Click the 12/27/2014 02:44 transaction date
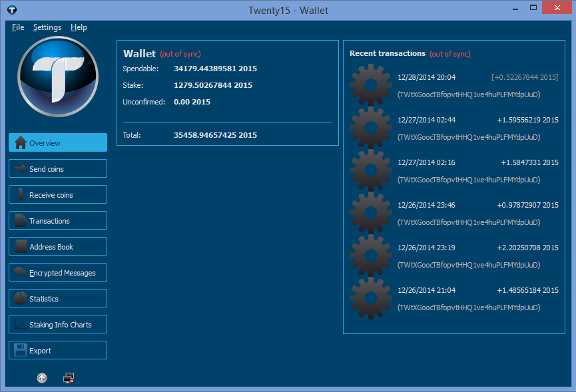This screenshot has height=392, width=576. coord(426,120)
